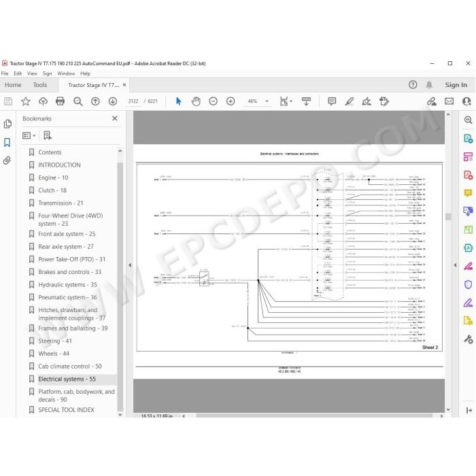
Task: Click the horizontal scrollbar of document
Action: coord(314,415)
